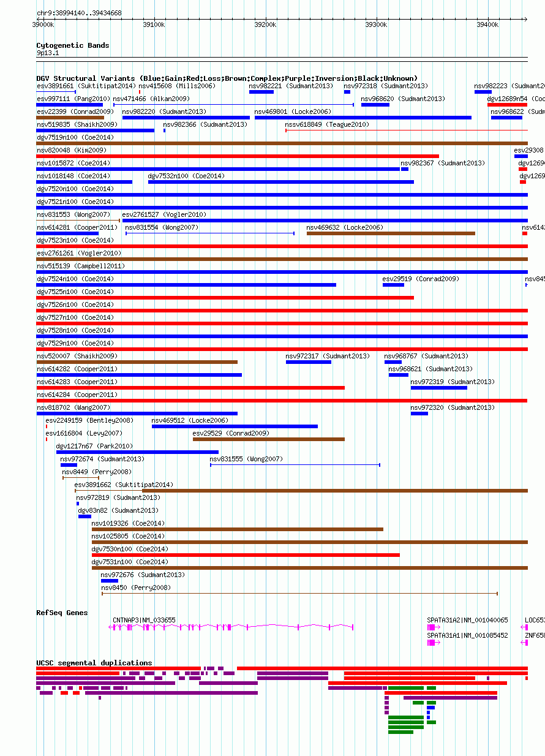Click the 9p13.1 band label
Image resolution: width=545 pixels, height=756 pixels.
click(x=48, y=53)
